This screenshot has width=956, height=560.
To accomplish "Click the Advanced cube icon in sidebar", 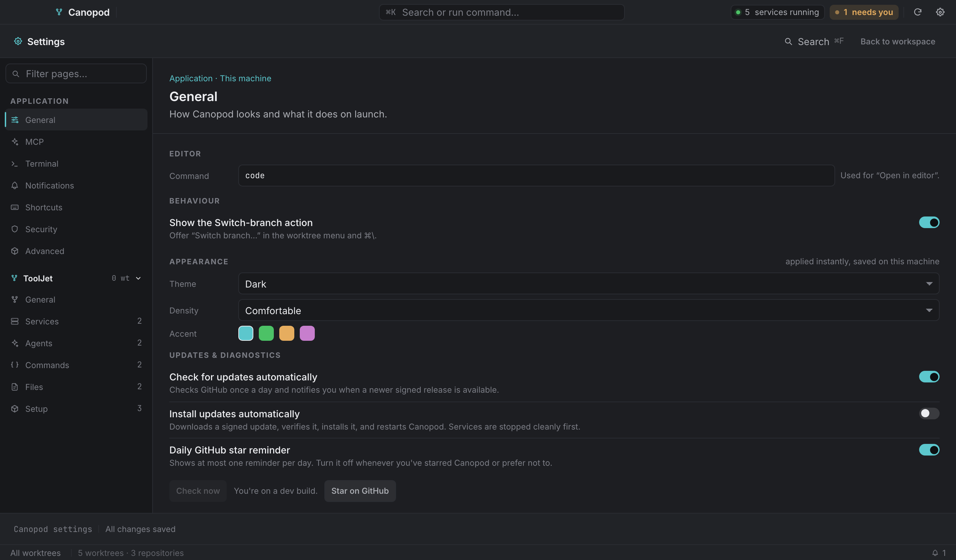I will click(15, 251).
